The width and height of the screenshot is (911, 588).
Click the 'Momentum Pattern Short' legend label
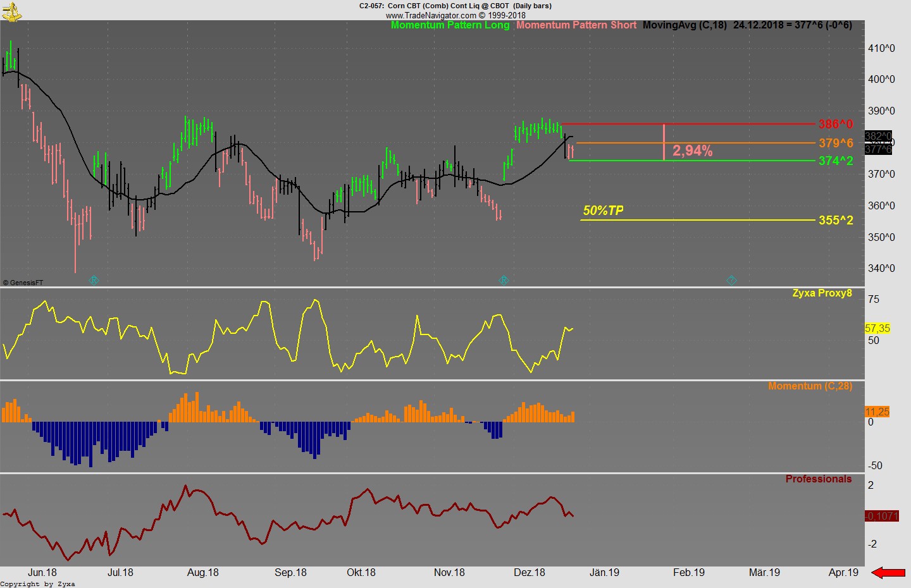pyautogui.click(x=576, y=25)
